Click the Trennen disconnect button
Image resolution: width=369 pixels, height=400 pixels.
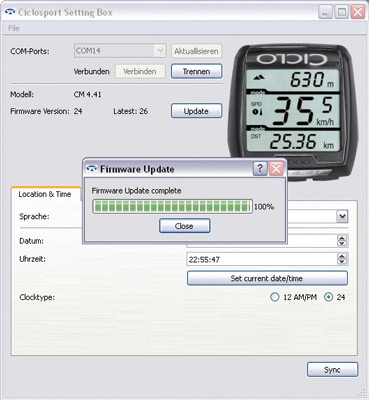point(196,71)
